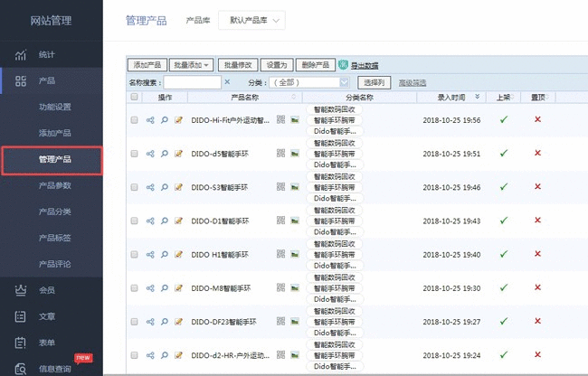Click share icon for DIDO-d5智能手环 row

click(150, 153)
